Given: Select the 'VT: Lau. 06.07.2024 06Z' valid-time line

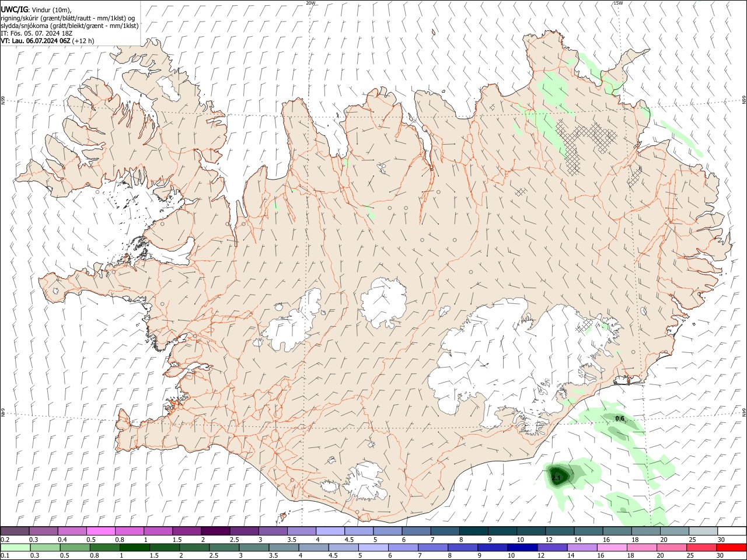Looking at the screenshot, I should [x=47, y=41].
